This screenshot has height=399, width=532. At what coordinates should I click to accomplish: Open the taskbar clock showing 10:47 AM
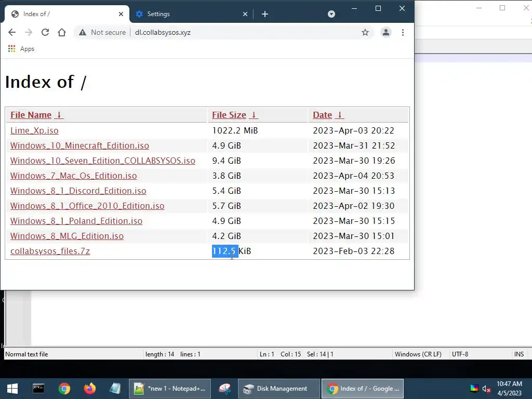[x=509, y=389]
